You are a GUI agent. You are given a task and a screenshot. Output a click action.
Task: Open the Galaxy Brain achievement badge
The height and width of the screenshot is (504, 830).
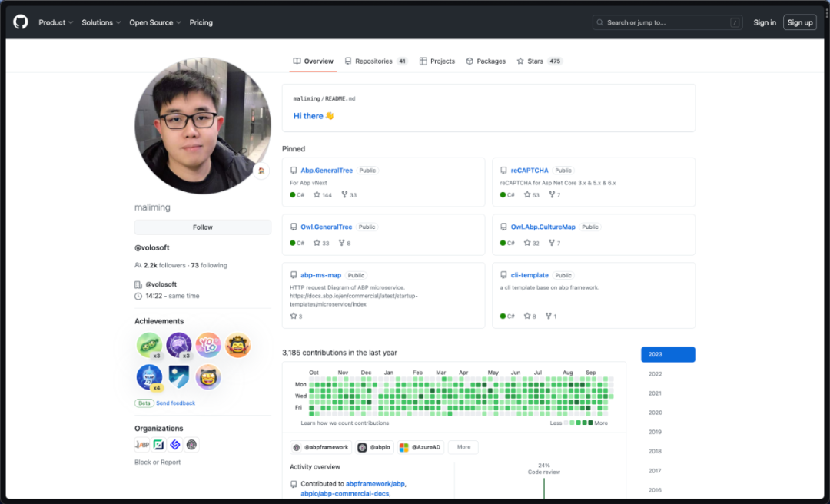tap(179, 345)
